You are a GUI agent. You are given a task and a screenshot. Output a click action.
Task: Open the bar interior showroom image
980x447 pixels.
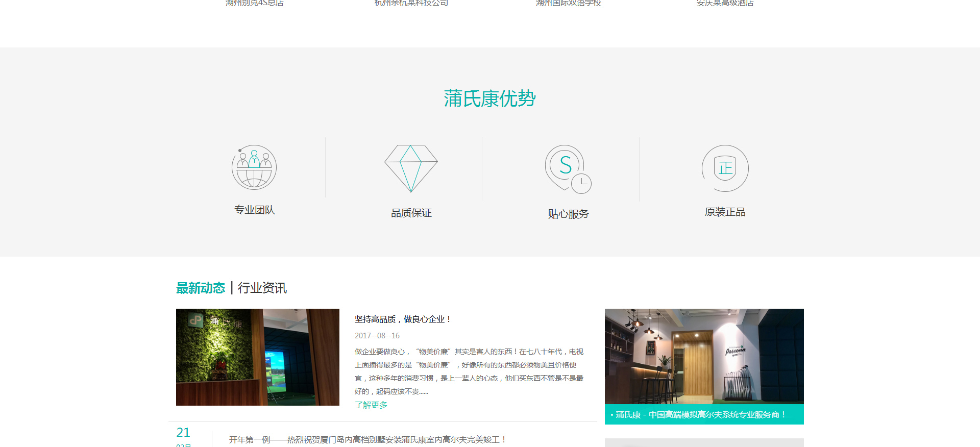click(704, 356)
